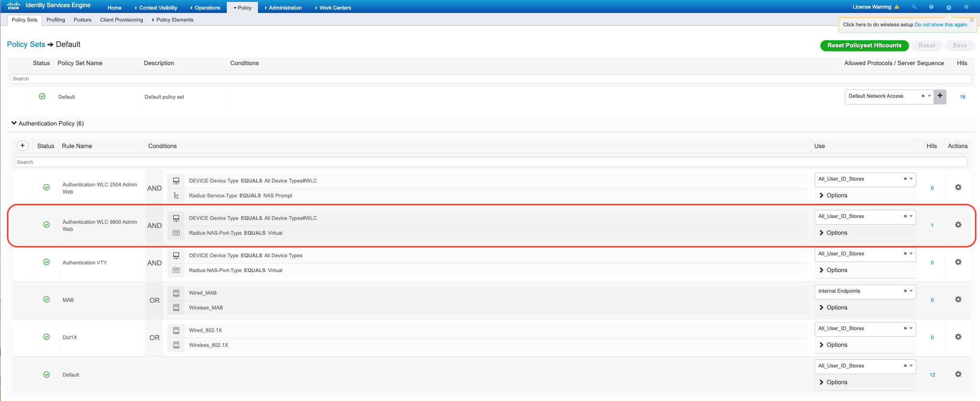Click the Policy Sets breadcrumb link

click(x=26, y=44)
